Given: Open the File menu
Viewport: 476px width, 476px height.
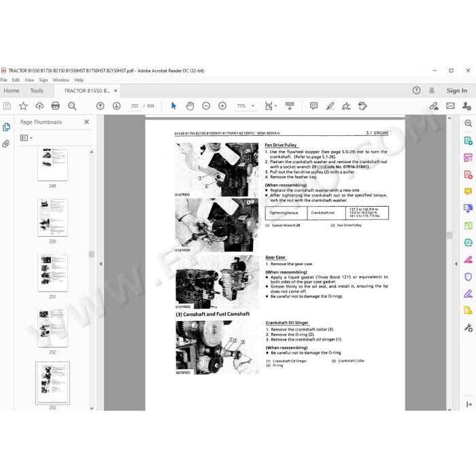Looking at the screenshot, I should click(x=3, y=80).
